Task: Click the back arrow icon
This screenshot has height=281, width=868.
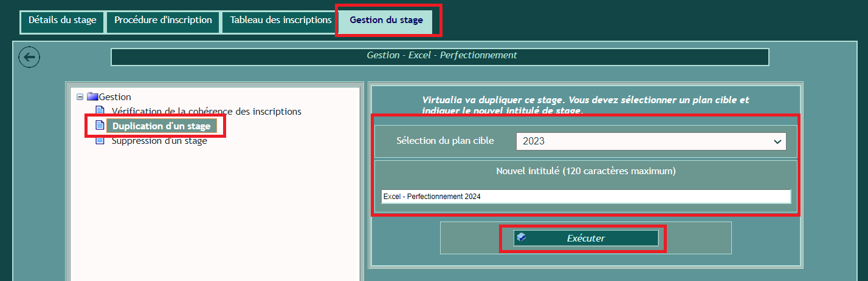Action: pos(29,58)
